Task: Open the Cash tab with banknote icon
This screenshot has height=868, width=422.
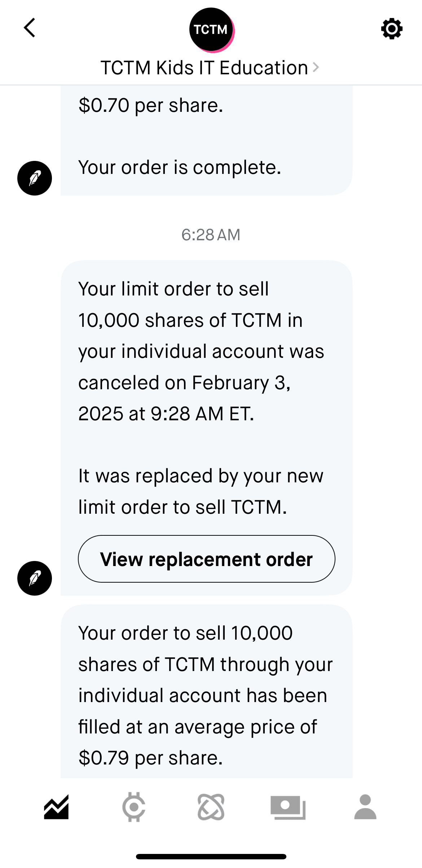Action: 288,807
